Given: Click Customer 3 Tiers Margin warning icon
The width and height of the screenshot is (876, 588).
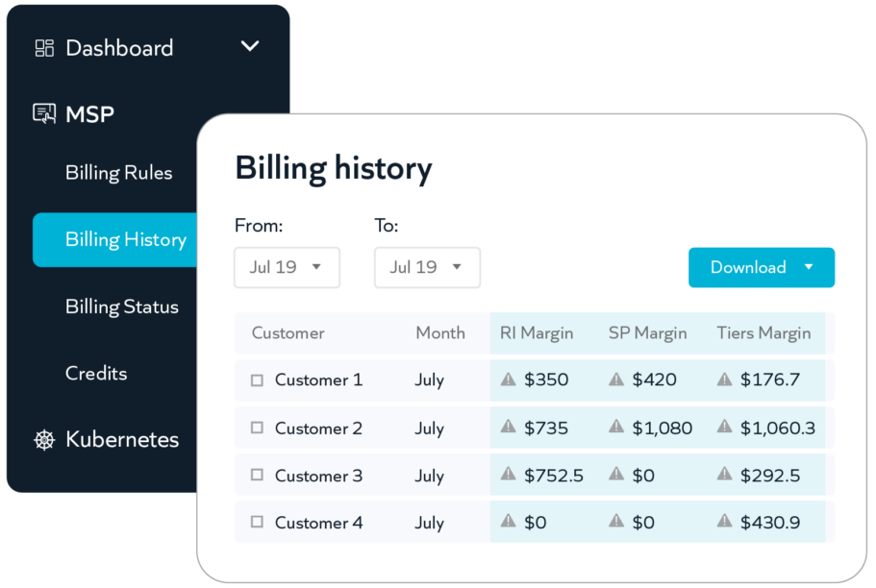Looking at the screenshot, I should 725,475.
